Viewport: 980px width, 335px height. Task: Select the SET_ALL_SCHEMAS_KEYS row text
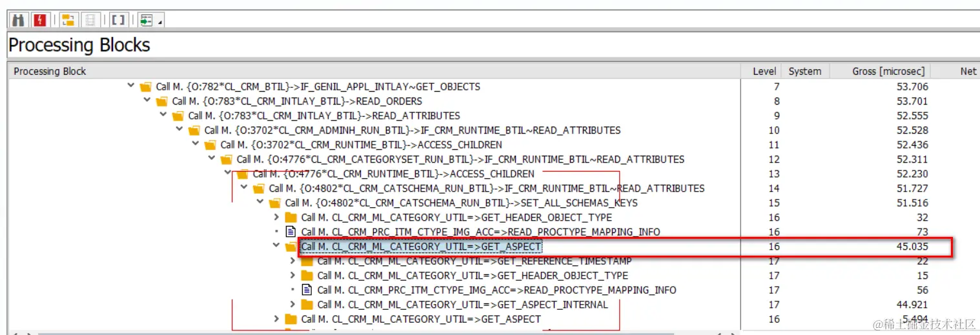pyautogui.click(x=462, y=203)
